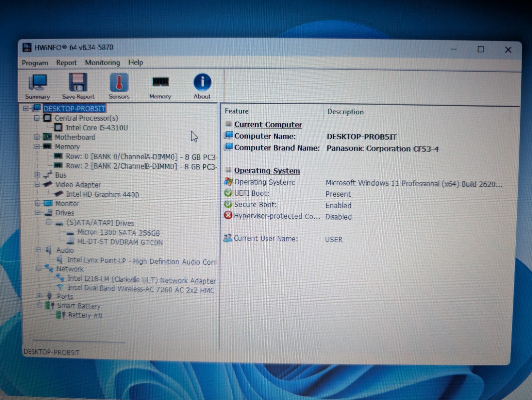
Task: Click the Network node icon
Action: coord(49,268)
